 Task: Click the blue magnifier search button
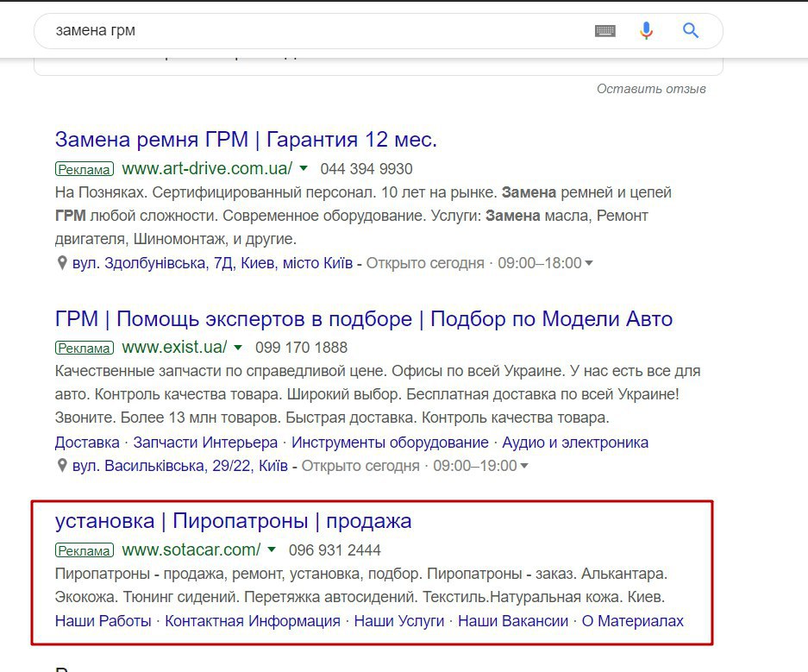tap(691, 31)
